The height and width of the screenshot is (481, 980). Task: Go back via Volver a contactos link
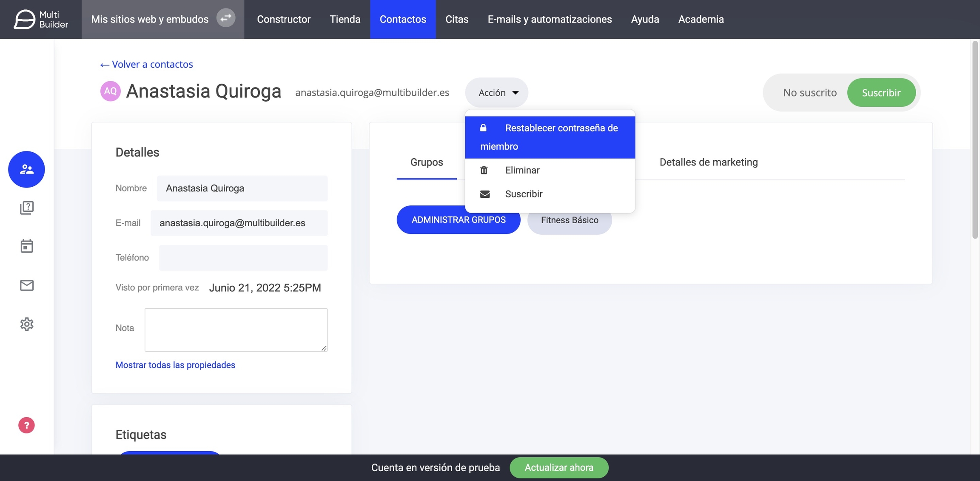pos(146,64)
